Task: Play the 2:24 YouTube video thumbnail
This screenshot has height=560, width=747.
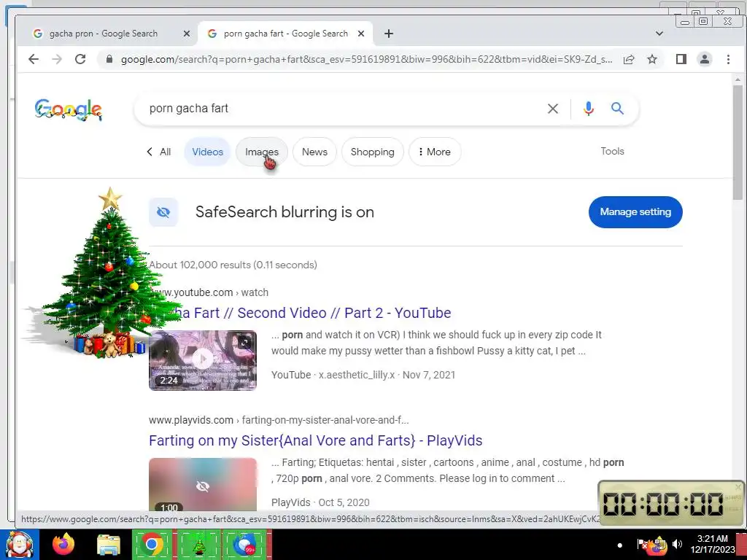Action: point(203,360)
